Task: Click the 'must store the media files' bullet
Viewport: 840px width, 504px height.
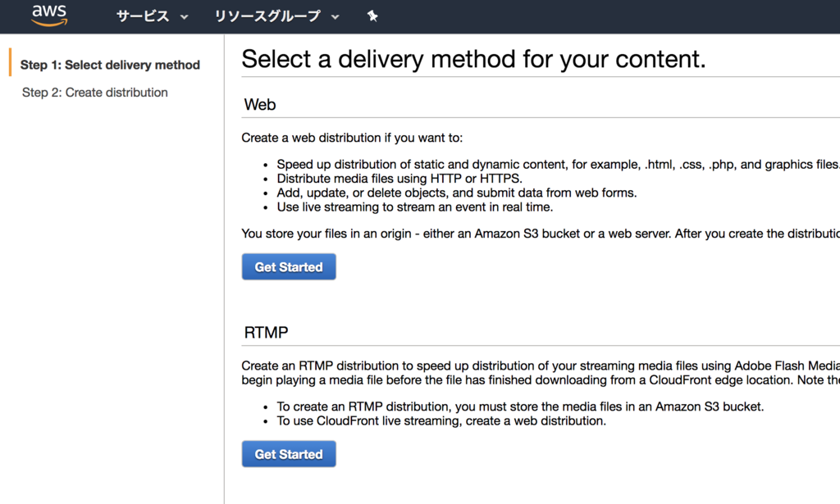Action: tap(520, 406)
